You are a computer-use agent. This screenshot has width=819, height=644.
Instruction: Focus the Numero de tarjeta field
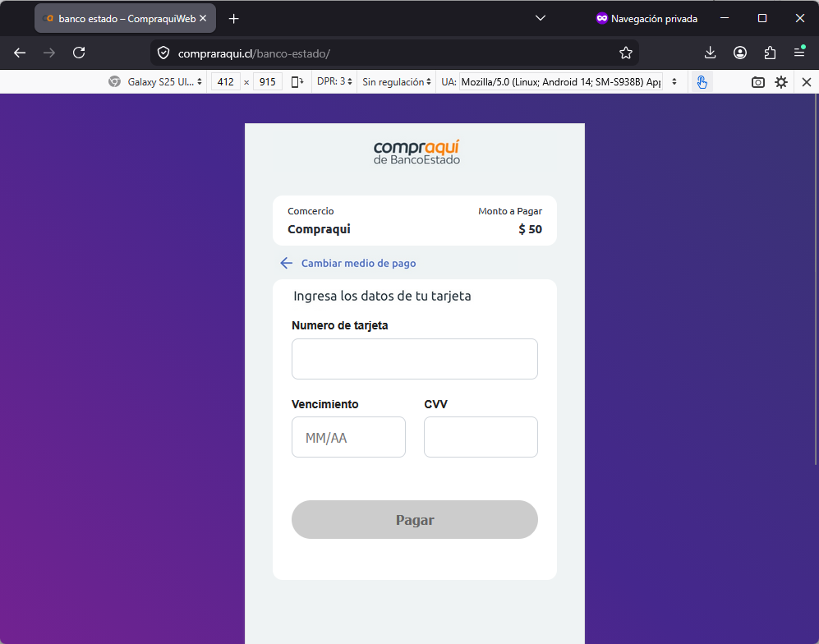414,359
